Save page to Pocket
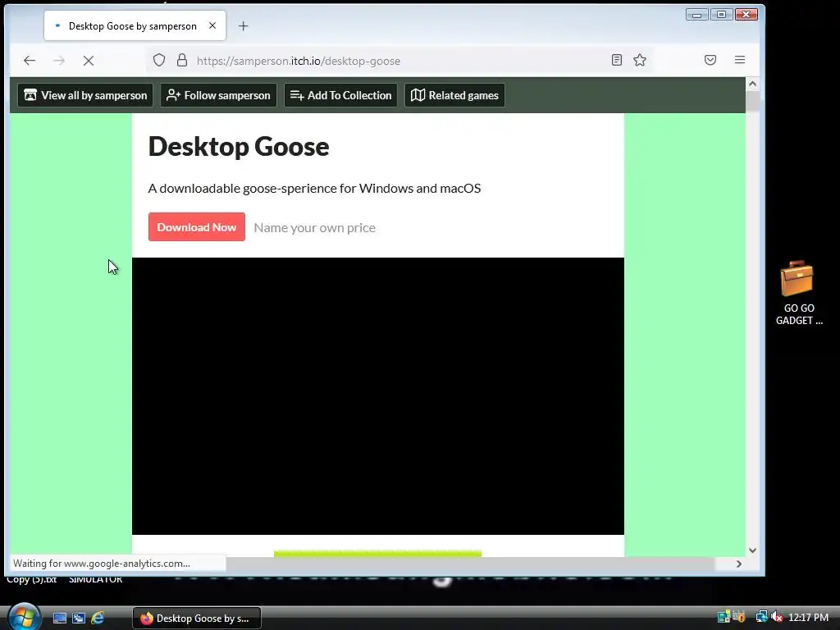 [710, 60]
